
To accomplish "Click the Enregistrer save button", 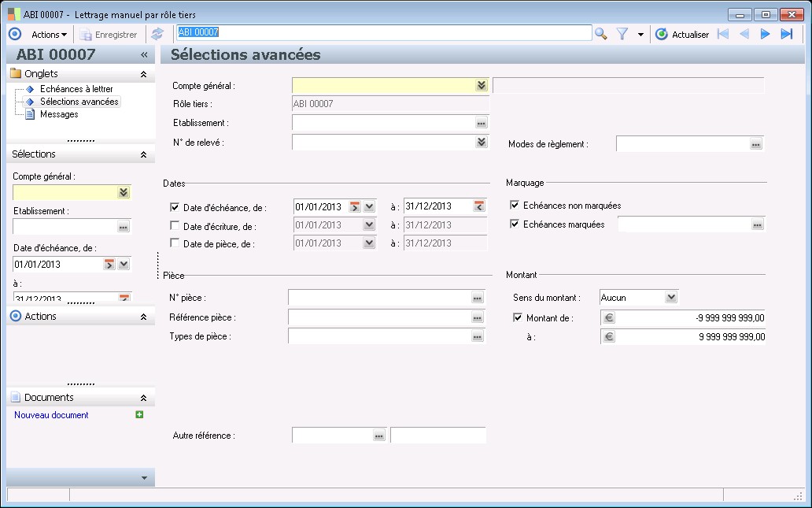I will click(x=109, y=35).
